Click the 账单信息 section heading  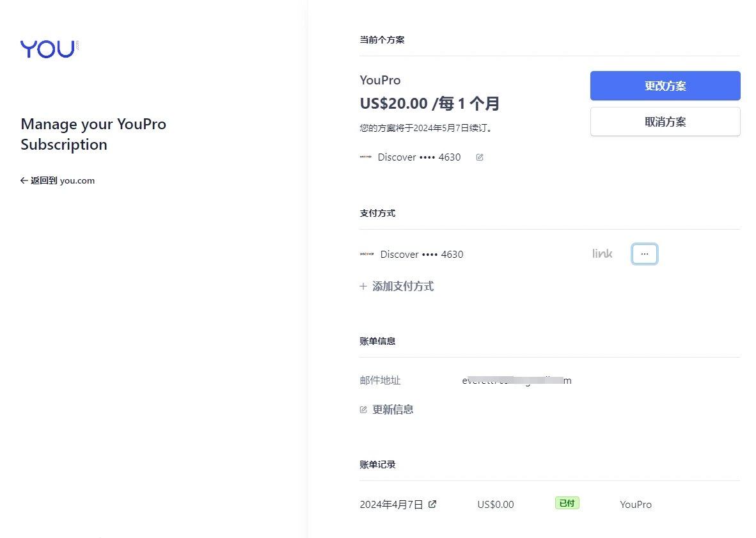point(377,342)
